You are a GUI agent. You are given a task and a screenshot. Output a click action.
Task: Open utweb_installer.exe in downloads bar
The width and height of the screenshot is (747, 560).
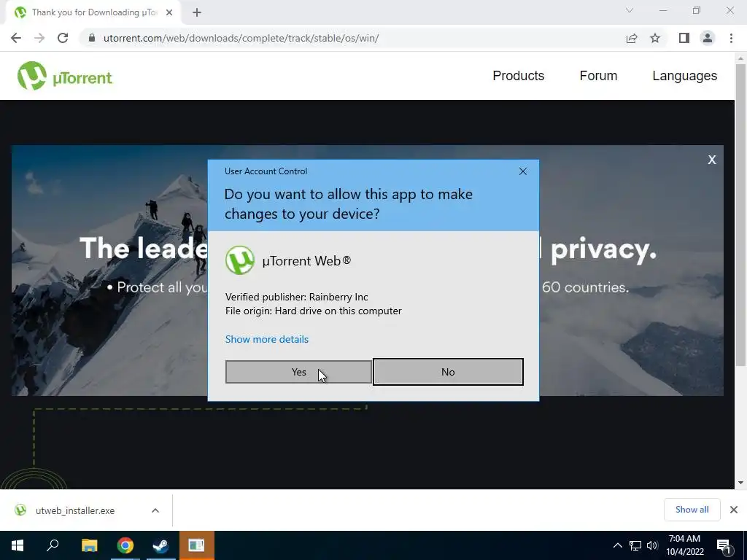coord(75,510)
